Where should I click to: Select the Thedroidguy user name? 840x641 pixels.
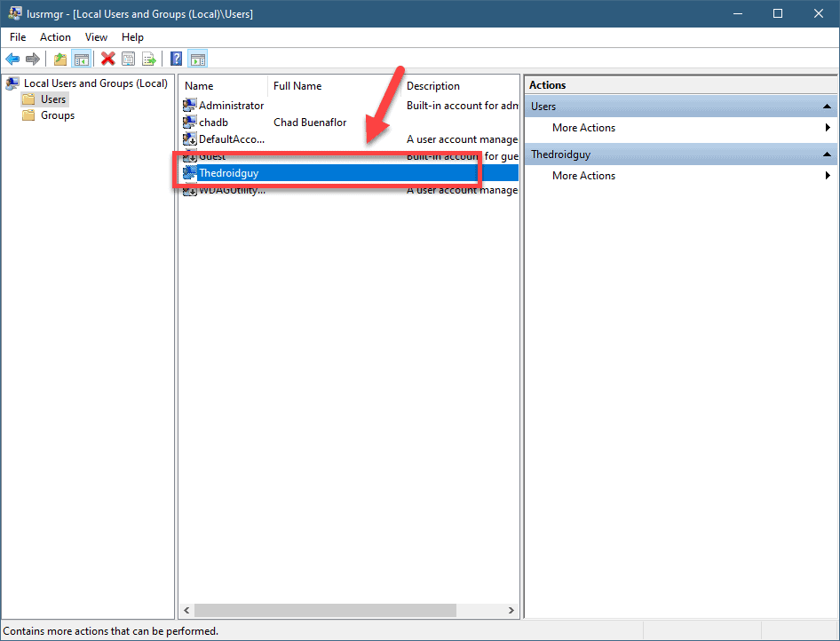click(229, 173)
